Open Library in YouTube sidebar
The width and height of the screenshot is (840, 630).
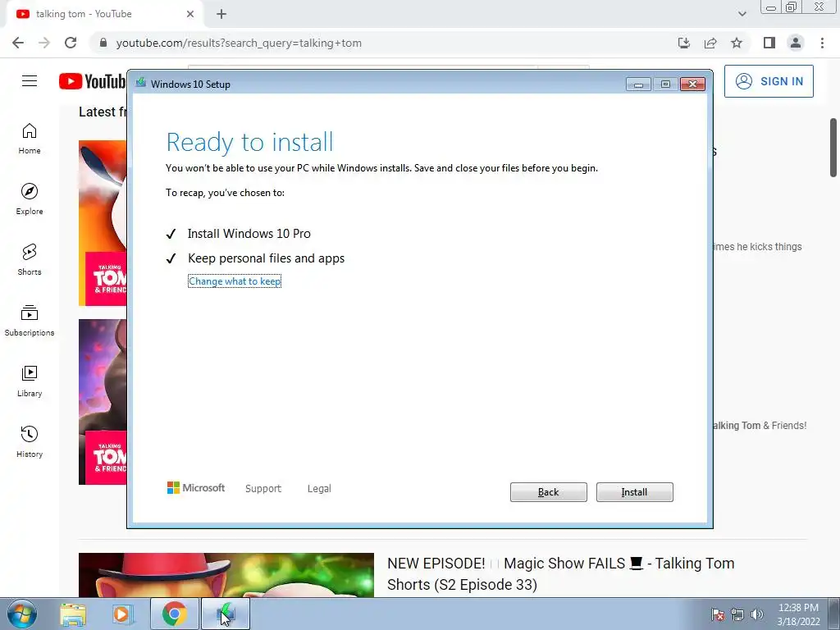tap(30, 381)
